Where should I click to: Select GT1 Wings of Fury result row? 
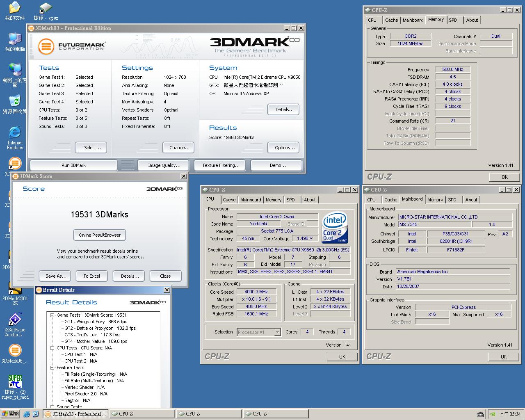[x=96, y=322]
